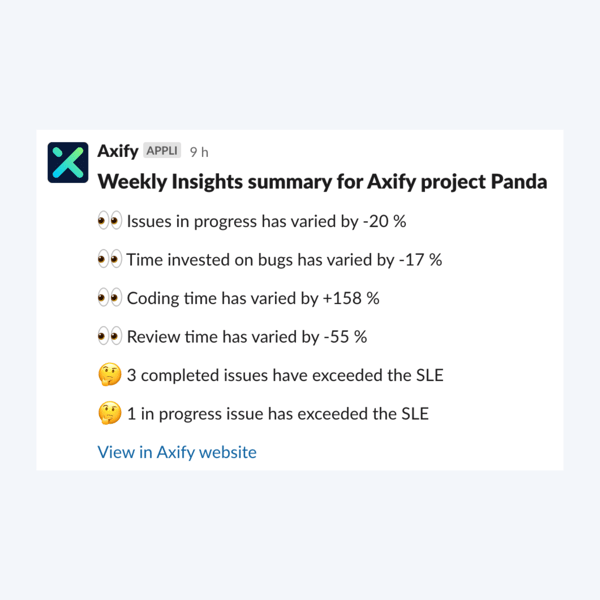The image size is (600, 600).
Task: Click thinking emoji beside 1 in progress issue
Action: [x=110, y=413]
